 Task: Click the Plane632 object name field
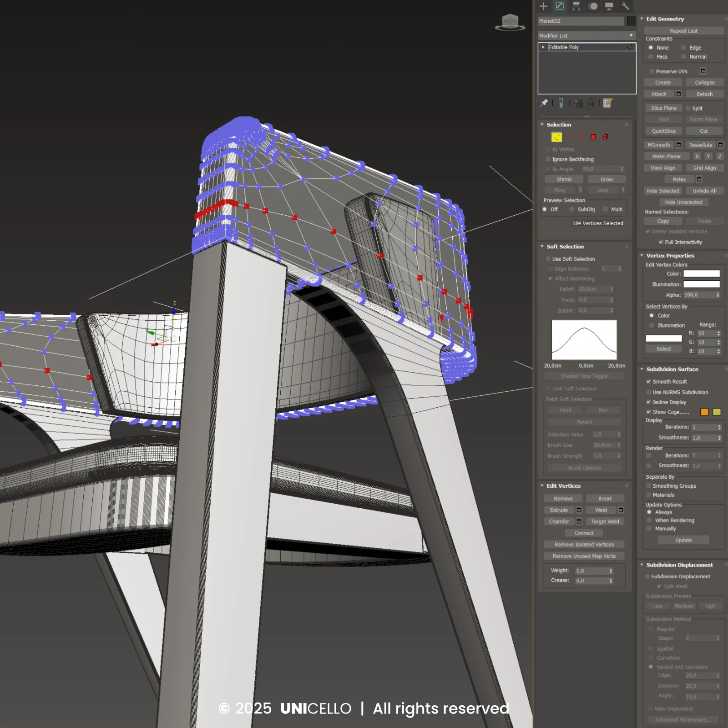[x=581, y=21]
